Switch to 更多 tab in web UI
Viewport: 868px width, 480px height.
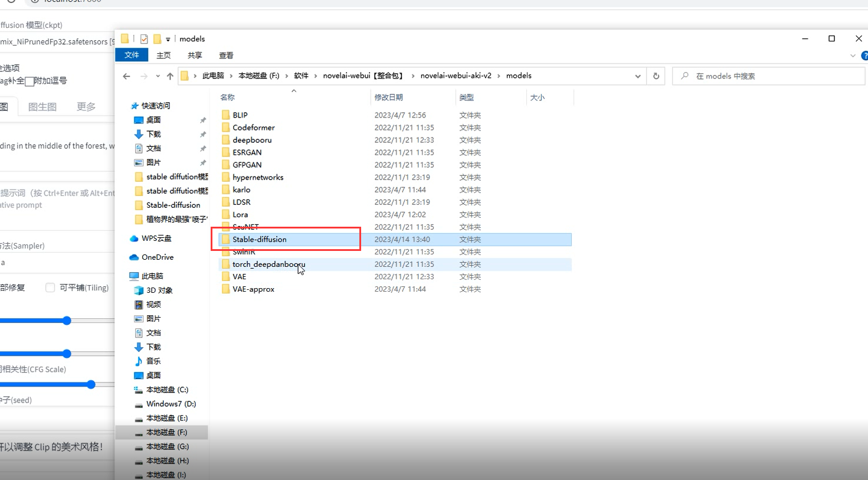[x=86, y=107]
